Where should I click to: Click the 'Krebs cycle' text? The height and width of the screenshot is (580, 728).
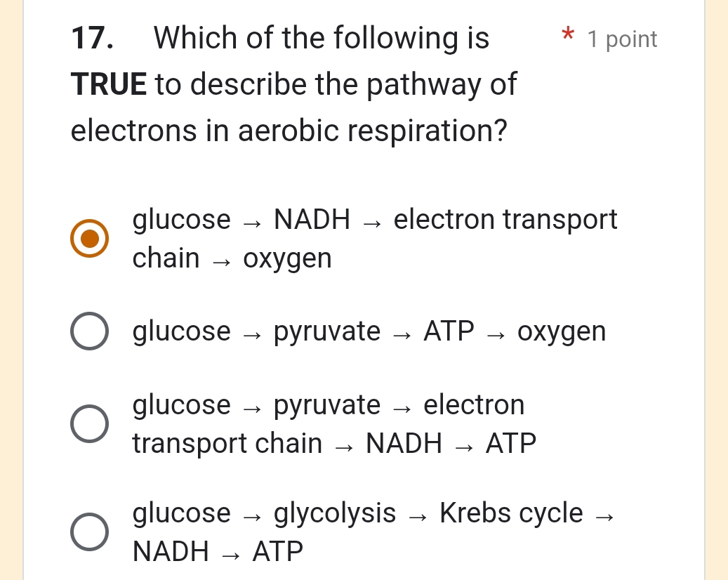[510, 513]
